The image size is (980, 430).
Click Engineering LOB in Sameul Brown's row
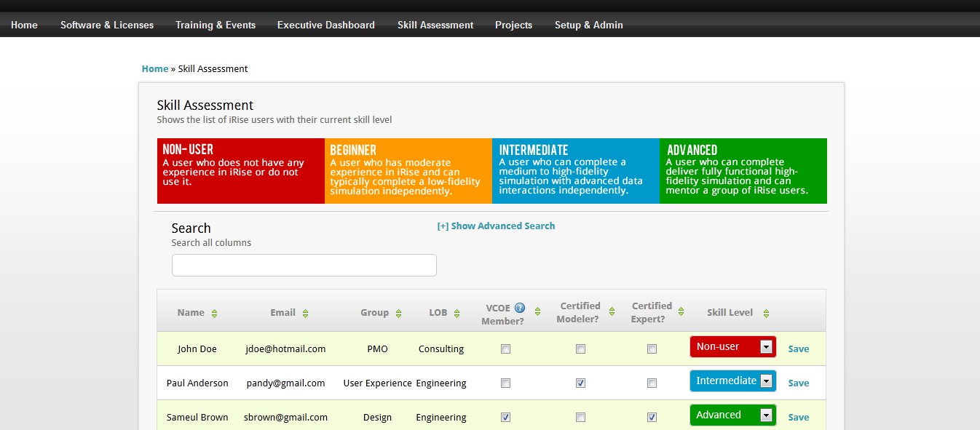point(441,418)
